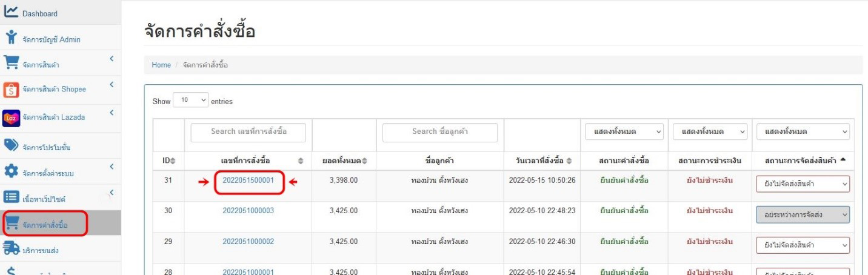The height and width of the screenshot is (275, 868).
Task: Click the Home breadcrumb link
Action: coord(161,65)
